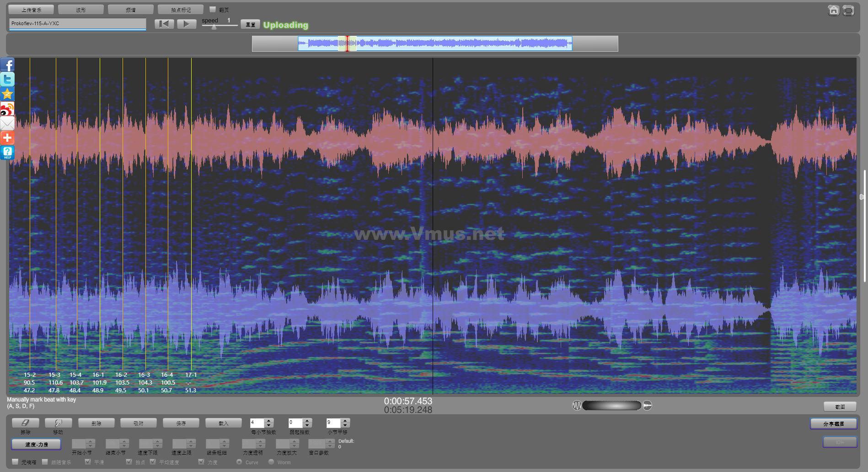
Task: Open the HELP question mark icon
Action: [x=7, y=152]
